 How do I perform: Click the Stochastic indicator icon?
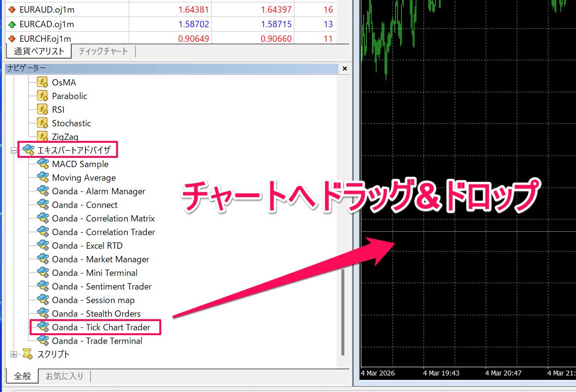pyautogui.click(x=42, y=123)
